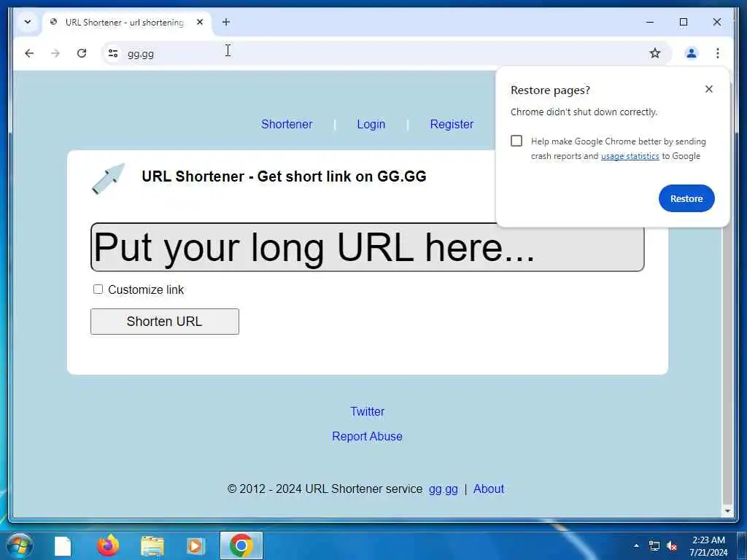Tick the Customize link checkbox
The image size is (747, 560).
pos(98,289)
